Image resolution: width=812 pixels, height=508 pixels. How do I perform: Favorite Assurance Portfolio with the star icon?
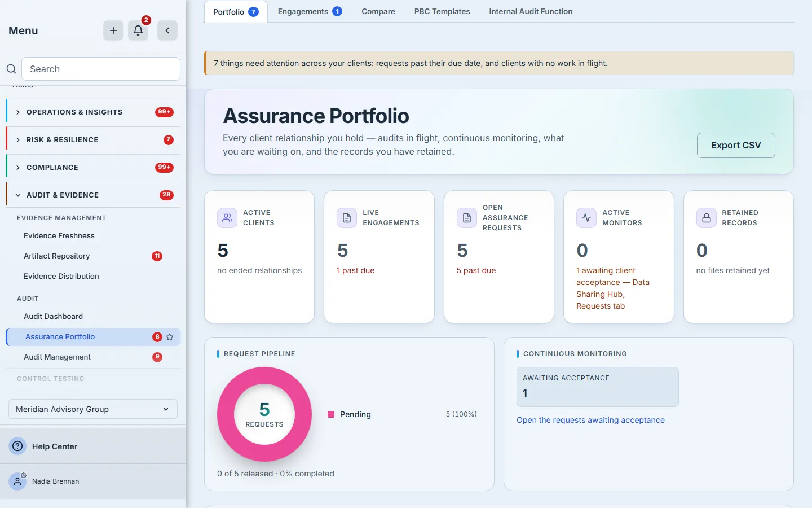170,337
